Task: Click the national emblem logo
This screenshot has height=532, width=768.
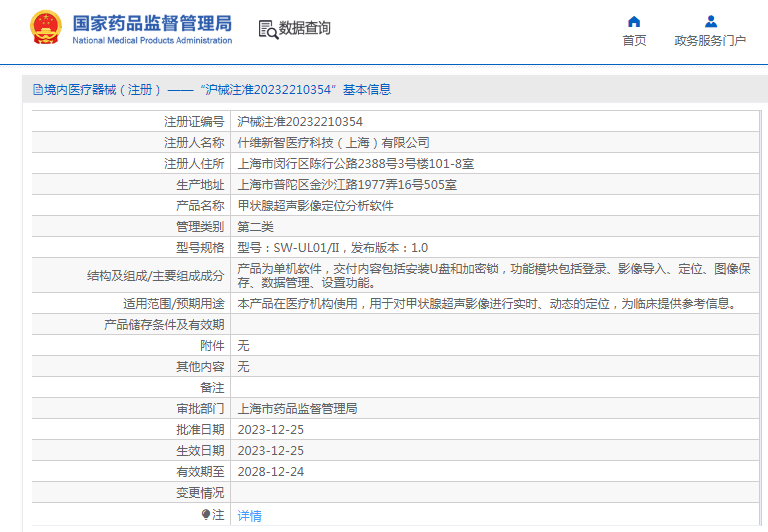Action: [46, 28]
